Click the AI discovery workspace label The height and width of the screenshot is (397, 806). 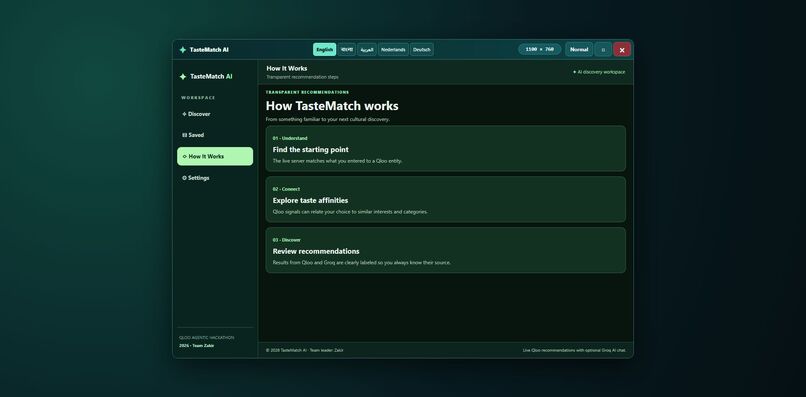coord(599,72)
